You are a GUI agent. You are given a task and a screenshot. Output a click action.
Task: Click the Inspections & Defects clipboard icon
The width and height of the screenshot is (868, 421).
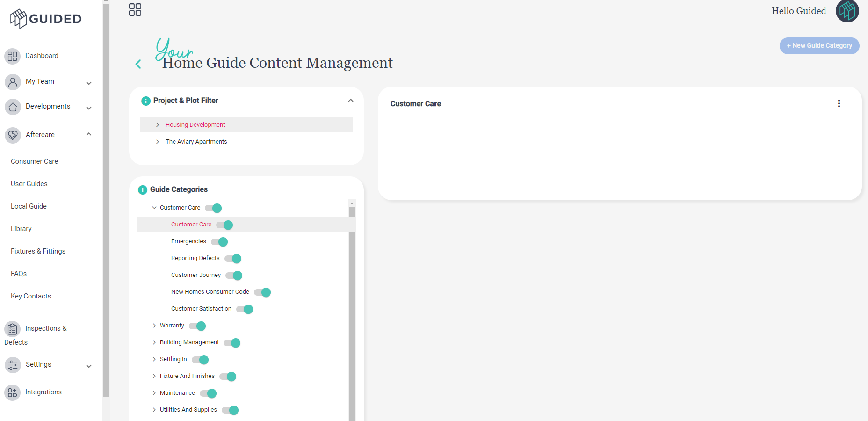[13, 329]
